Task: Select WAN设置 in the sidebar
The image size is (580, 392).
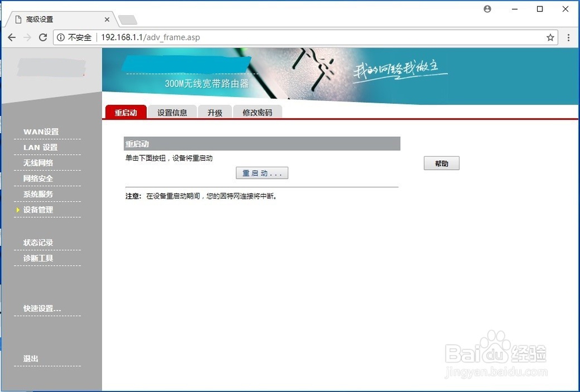Action: [x=38, y=132]
